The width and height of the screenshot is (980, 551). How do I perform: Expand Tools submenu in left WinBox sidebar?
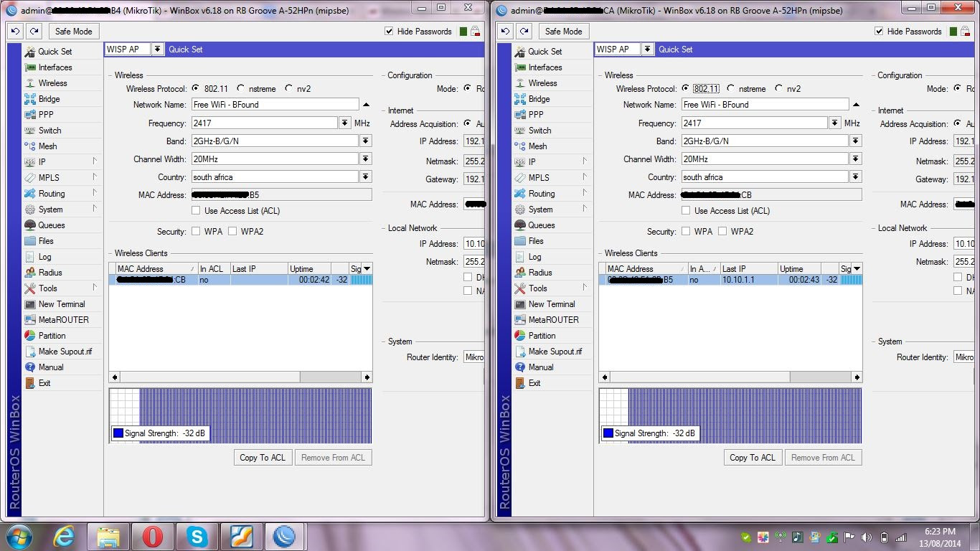coord(94,288)
